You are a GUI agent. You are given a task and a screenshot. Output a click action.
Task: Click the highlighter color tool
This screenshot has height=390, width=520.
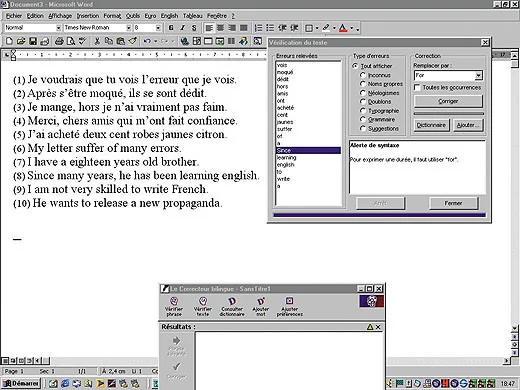[326, 28]
